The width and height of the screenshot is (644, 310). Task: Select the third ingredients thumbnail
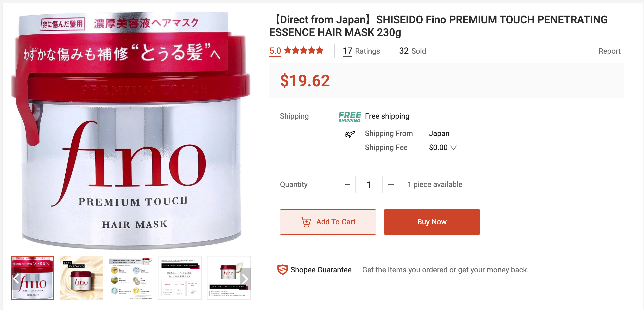(x=130, y=278)
